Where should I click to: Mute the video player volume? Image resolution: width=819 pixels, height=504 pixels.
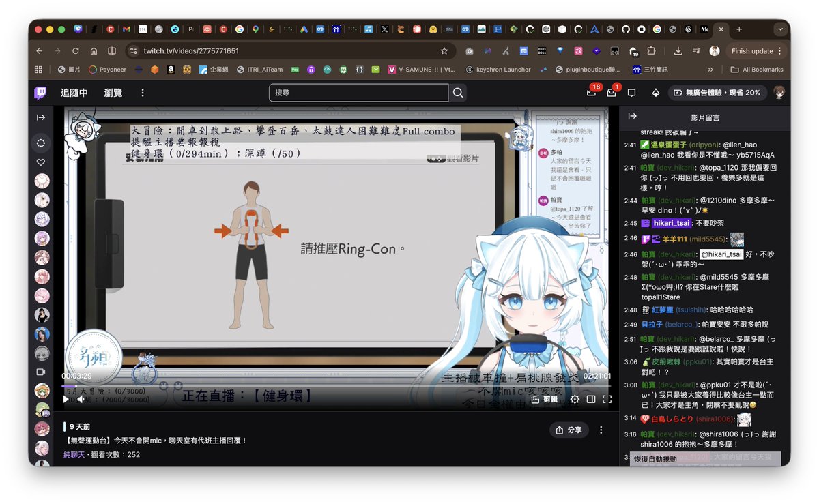(81, 399)
